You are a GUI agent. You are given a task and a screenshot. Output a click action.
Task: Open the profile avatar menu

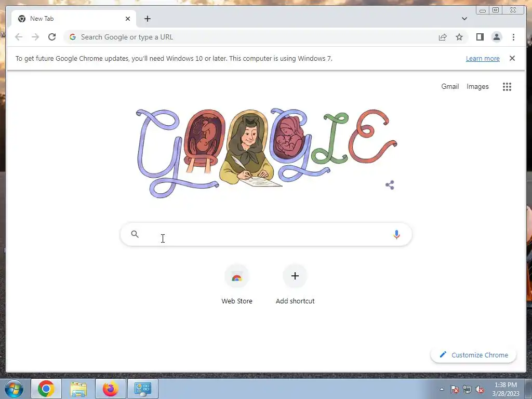[x=497, y=37]
